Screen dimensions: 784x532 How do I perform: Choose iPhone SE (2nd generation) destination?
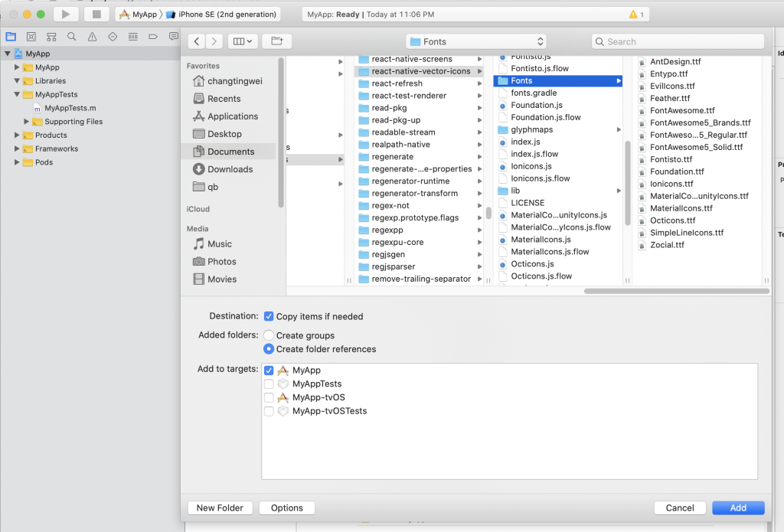click(x=221, y=15)
